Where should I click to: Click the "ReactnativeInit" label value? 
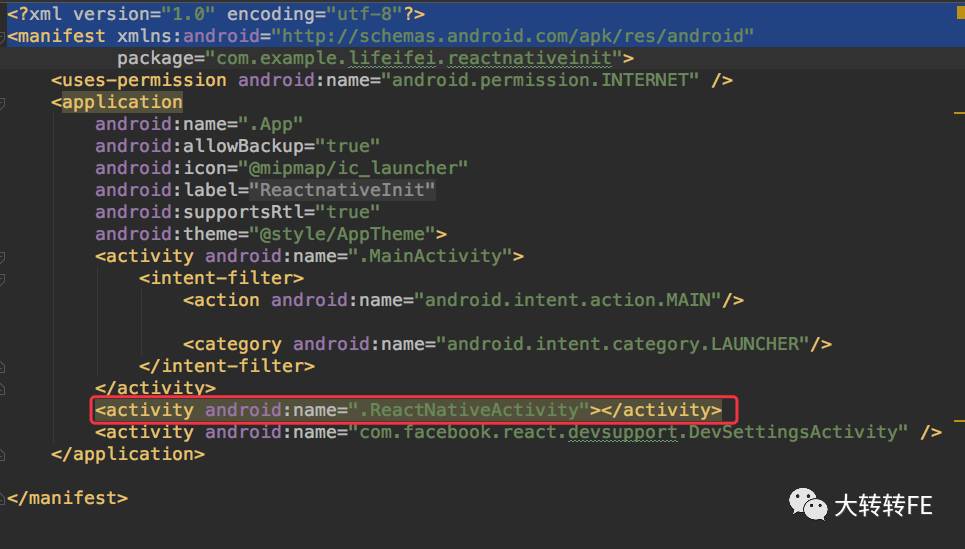tap(342, 190)
